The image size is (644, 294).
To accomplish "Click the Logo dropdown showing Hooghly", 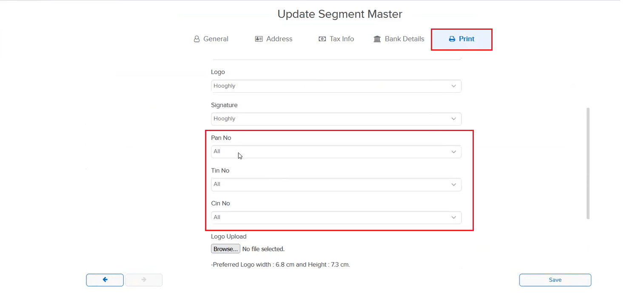I will pos(336,86).
